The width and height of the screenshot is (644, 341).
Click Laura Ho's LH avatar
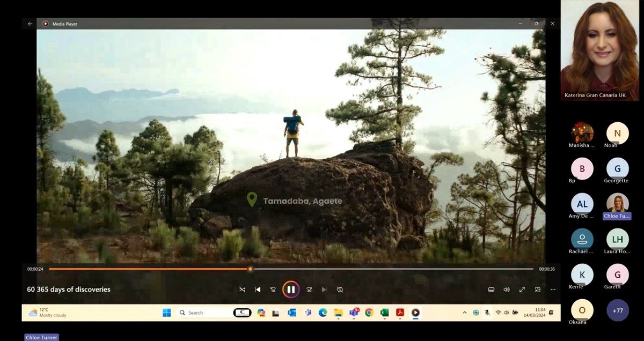(x=618, y=239)
